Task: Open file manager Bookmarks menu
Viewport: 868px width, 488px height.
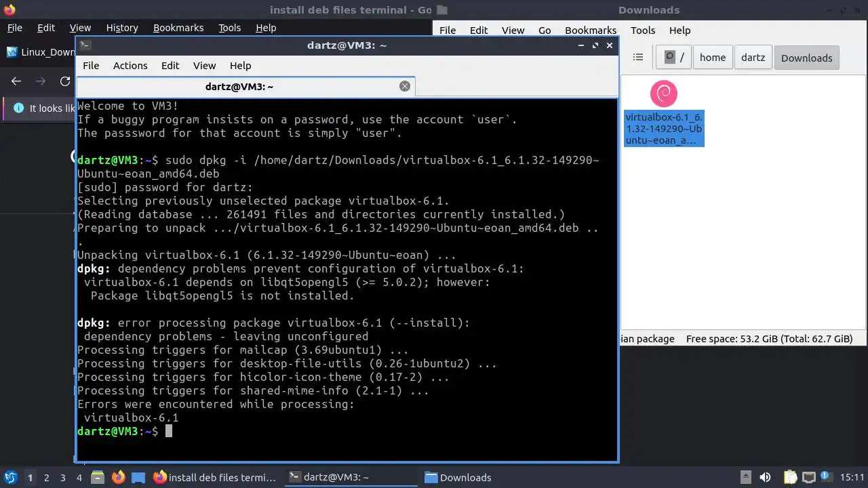Action: click(591, 30)
